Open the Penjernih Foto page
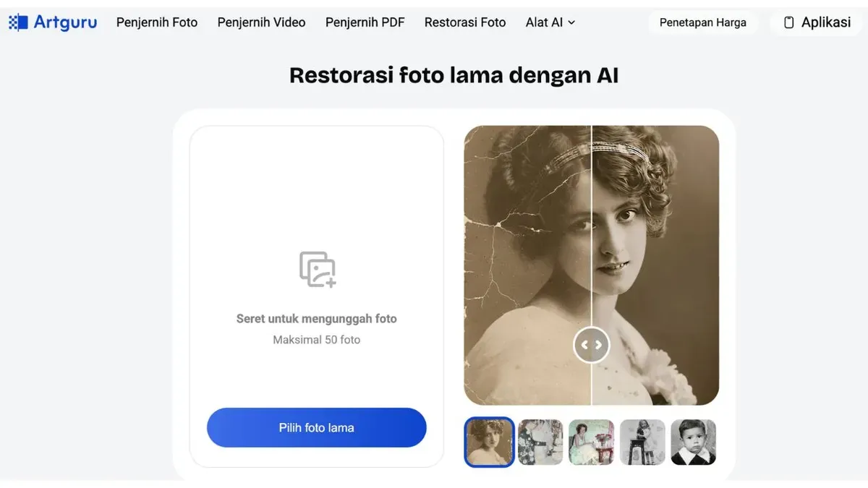Viewport: 868px width, 488px height. click(x=157, y=22)
